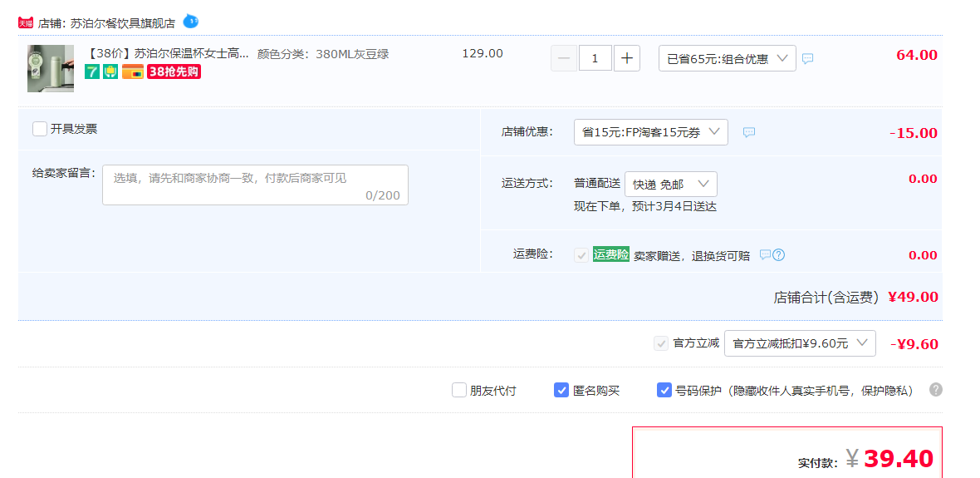Screen dimensions: 980x478
Task: Increase quantity with the plus button
Action: pos(627,58)
